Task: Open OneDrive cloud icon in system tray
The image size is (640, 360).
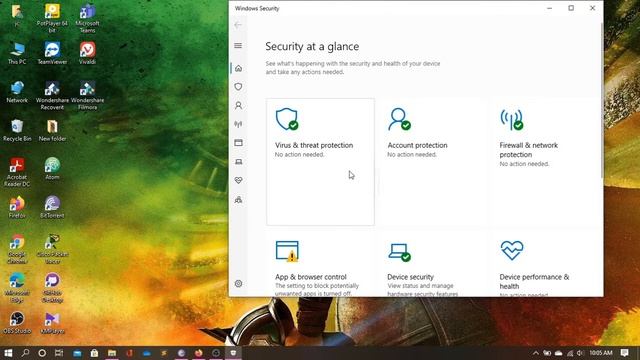Action: pyautogui.click(x=558, y=353)
